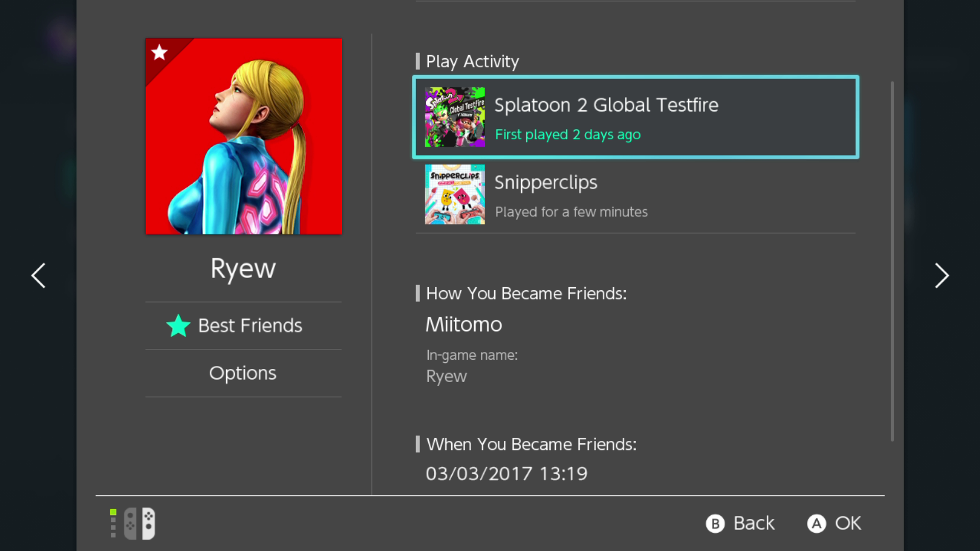Click the controller player indicator lights
The image size is (980, 551).
(x=113, y=523)
